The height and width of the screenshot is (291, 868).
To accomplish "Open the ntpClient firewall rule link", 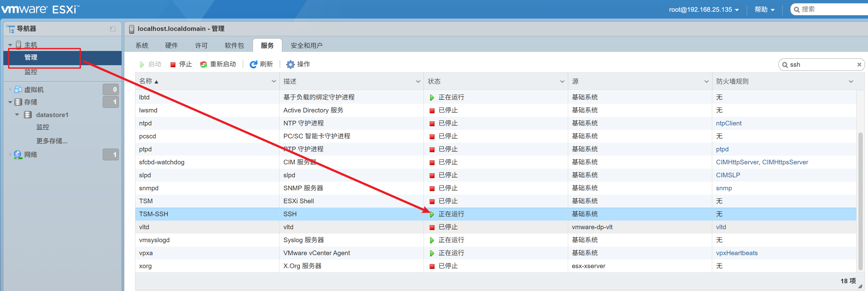I will pyautogui.click(x=729, y=123).
